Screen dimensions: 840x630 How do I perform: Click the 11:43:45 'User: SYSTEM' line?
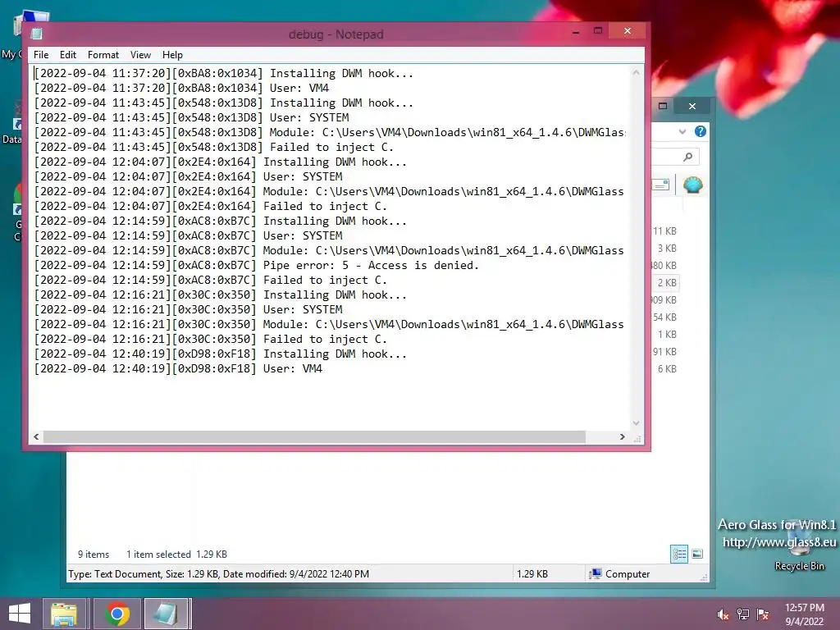click(192, 118)
